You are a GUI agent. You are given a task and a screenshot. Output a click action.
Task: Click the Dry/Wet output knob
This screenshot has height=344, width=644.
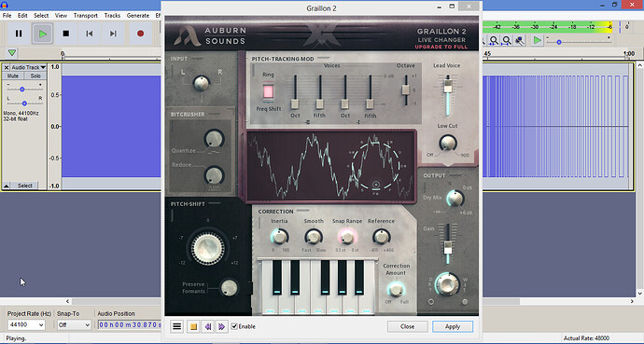(x=447, y=284)
